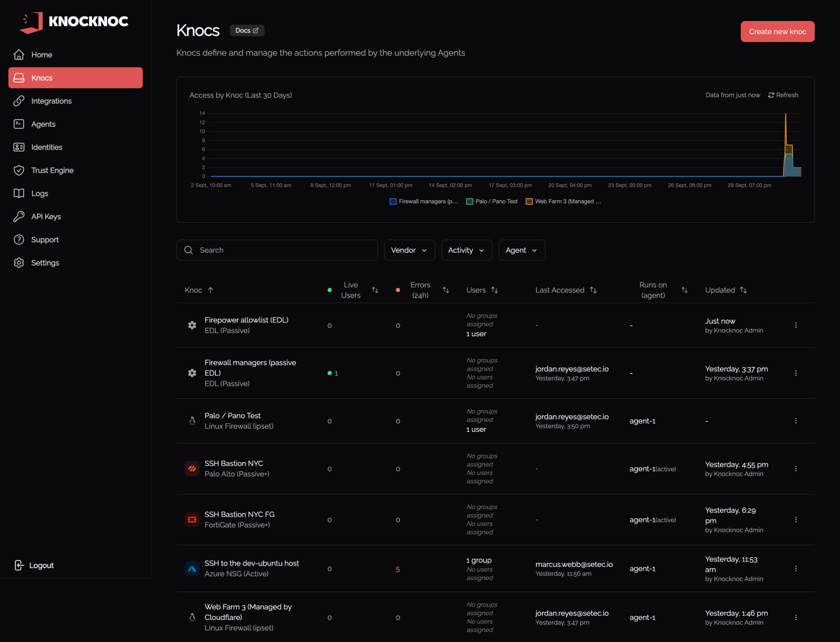Click into the Search knocs field

(277, 250)
